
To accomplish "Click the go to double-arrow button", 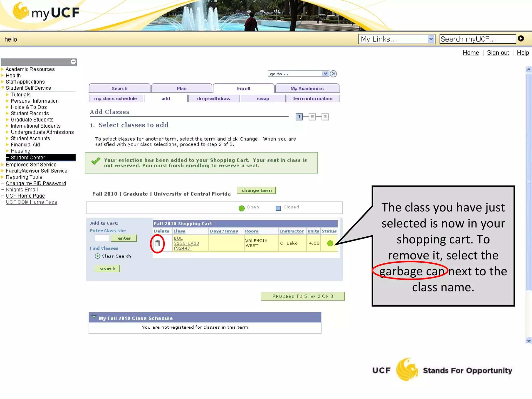I will click(333, 74).
